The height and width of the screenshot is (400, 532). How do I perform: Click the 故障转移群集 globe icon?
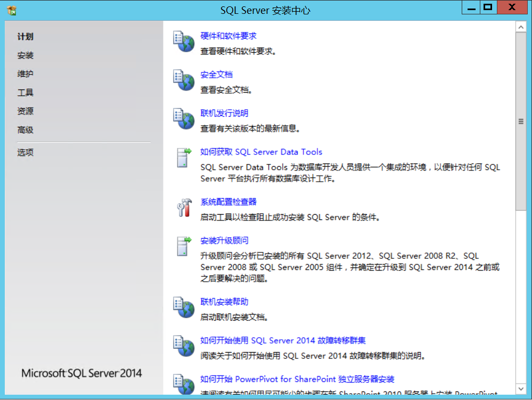point(183,346)
